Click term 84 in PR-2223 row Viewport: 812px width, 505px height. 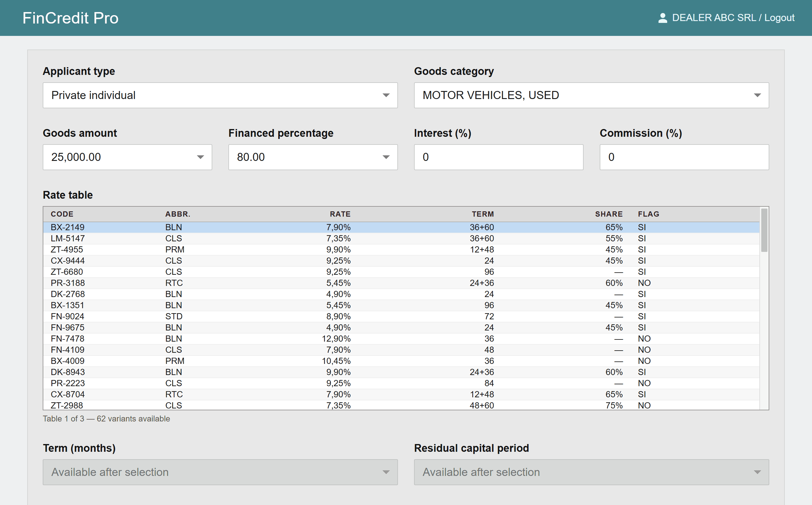coord(489,383)
